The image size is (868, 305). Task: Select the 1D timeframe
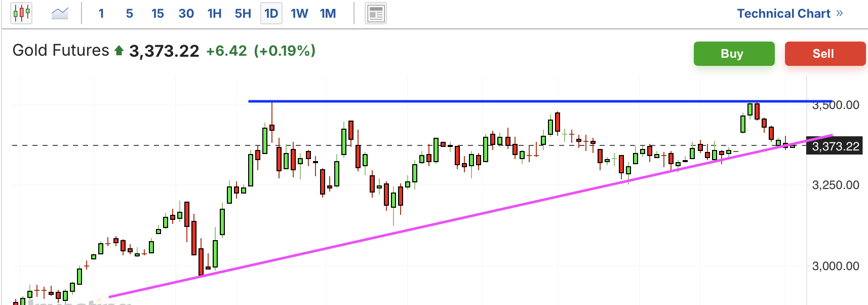click(x=271, y=13)
